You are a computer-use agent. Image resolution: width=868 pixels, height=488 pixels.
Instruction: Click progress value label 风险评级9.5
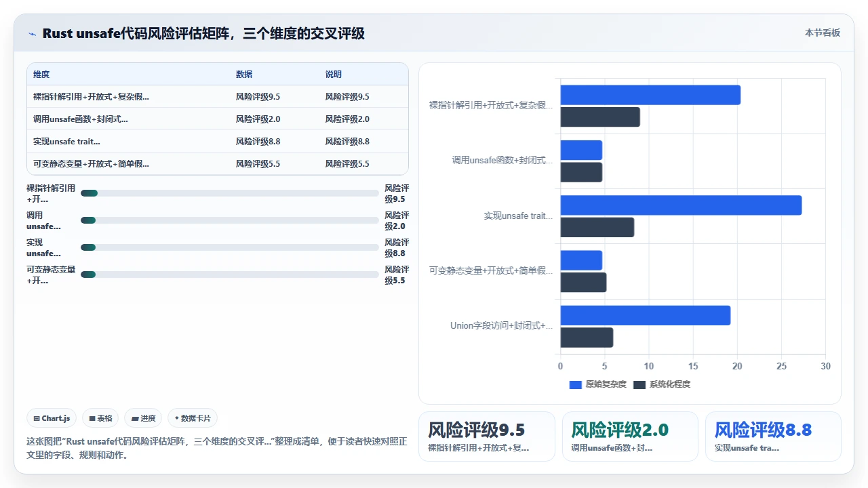point(397,193)
